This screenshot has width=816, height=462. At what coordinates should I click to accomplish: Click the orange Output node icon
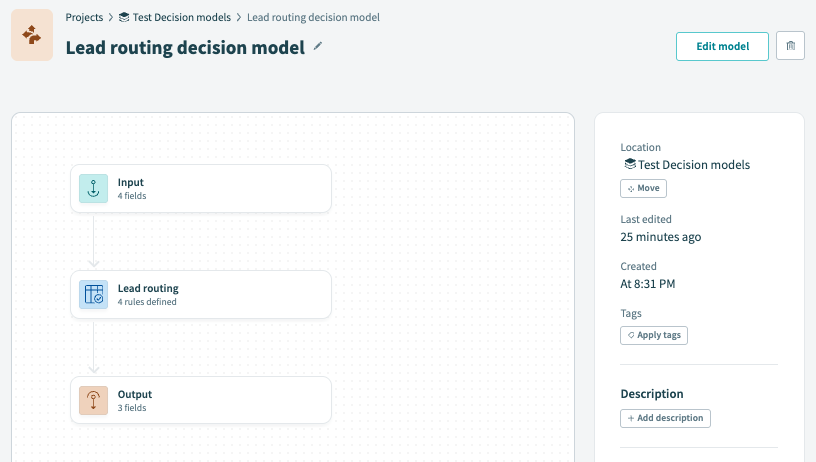point(93,401)
